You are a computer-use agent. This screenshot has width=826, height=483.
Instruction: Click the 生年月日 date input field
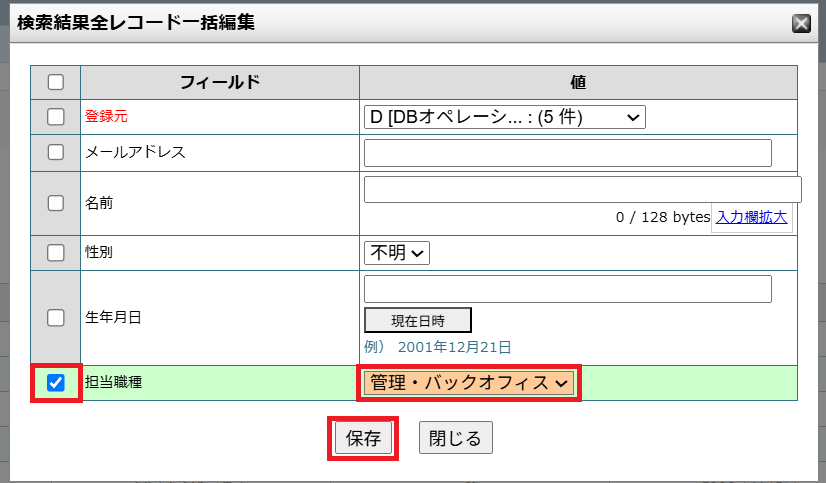567,289
